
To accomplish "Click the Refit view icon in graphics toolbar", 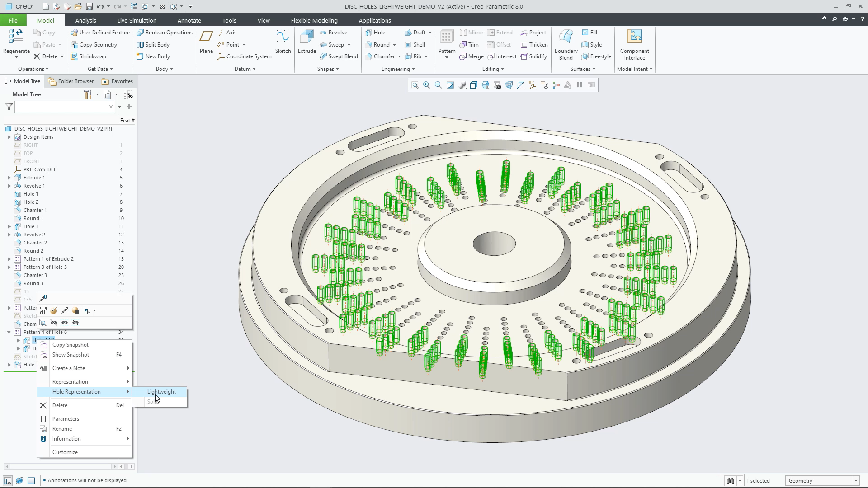I will [415, 85].
